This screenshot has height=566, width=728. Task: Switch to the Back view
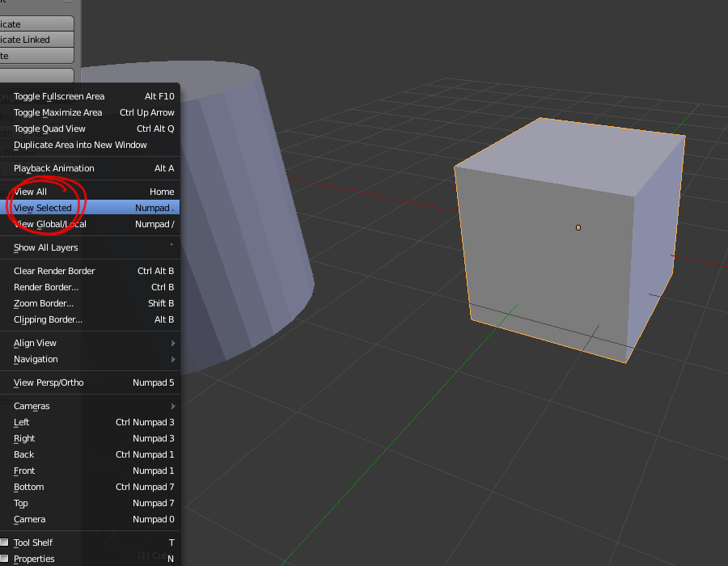90,454
